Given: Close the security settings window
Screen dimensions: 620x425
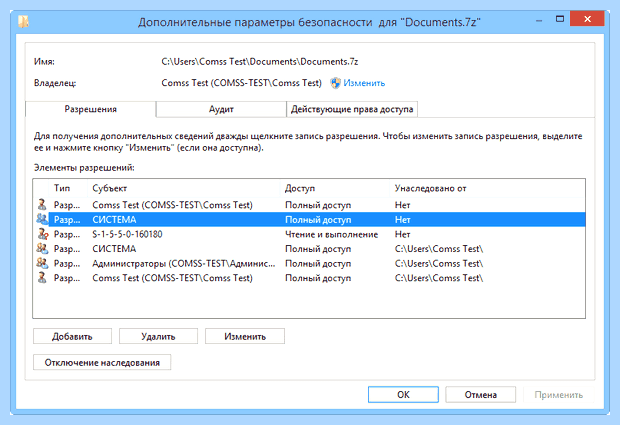Looking at the screenshot, I should (x=587, y=19).
